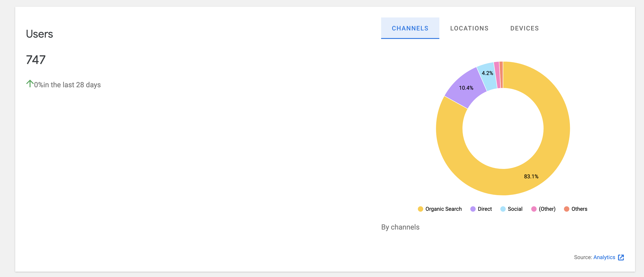
Task: Click the Organic Search yellow legend dot
Action: click(x=421, y=209)
